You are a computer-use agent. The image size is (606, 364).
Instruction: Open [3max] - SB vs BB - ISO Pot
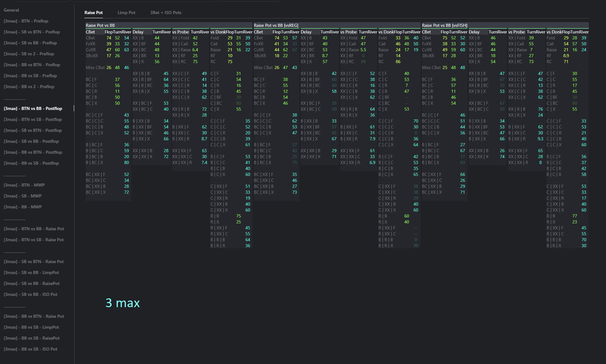click(x=31, y=294)
